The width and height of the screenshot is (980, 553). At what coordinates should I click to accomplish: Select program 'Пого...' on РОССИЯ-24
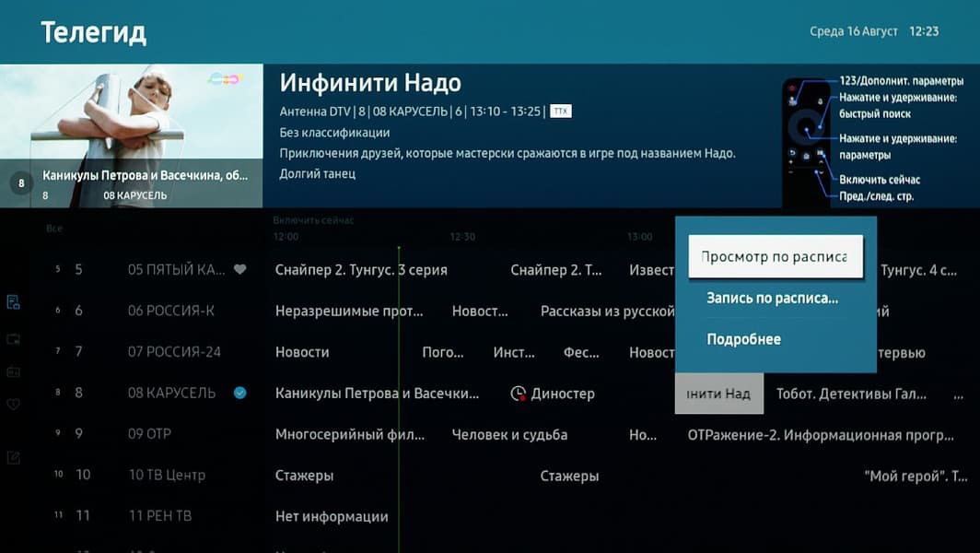tap(443, 352)
